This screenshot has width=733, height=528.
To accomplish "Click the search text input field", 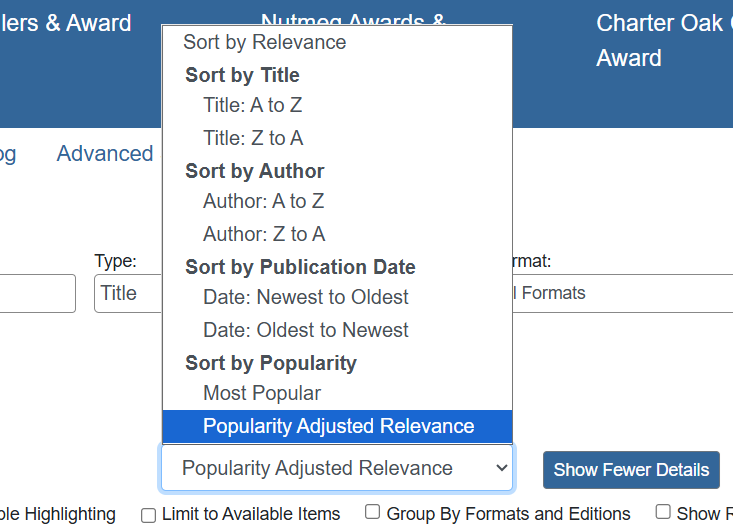I will click(x=38, y=293).
